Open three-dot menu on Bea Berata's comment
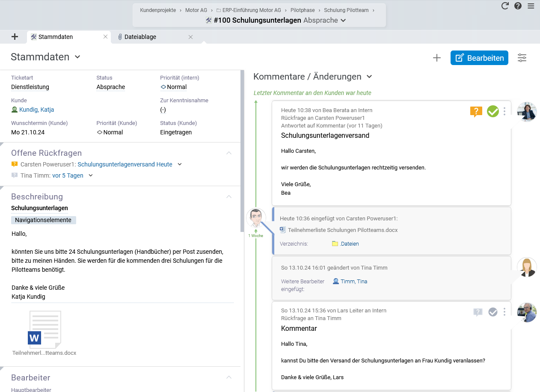Screen dimensions: 540x392 504,111
